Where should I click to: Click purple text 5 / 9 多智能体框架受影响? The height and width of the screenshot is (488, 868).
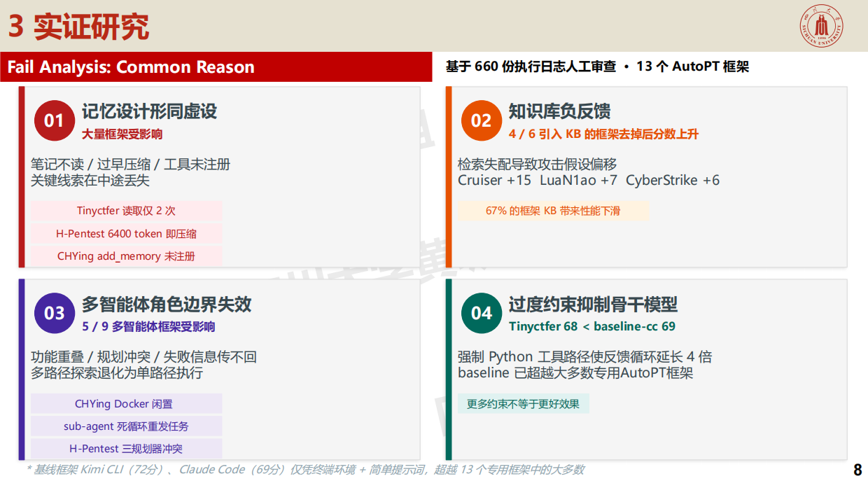coord(148,326)
